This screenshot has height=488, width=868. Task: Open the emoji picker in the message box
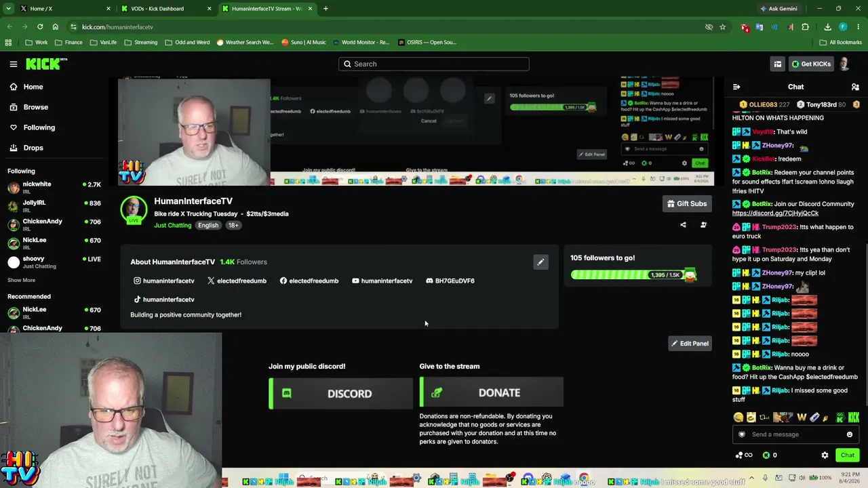coord(849,434)
